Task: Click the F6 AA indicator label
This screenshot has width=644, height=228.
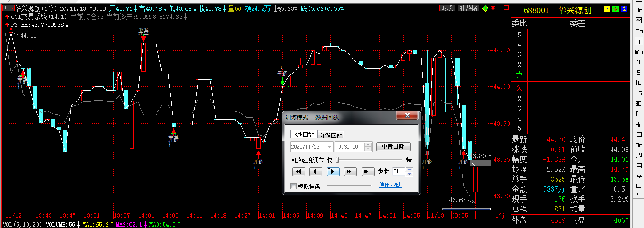Action: point(38,25)
